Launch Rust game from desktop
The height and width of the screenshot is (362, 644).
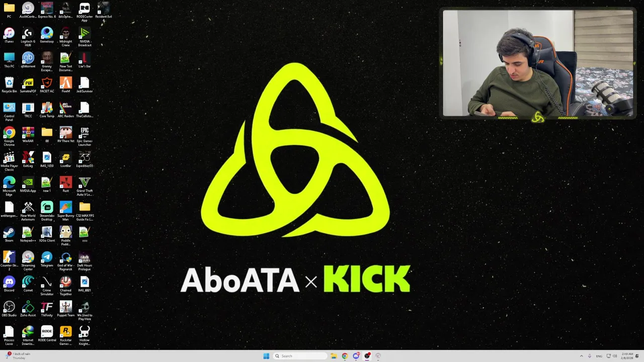tap(66, 185)
